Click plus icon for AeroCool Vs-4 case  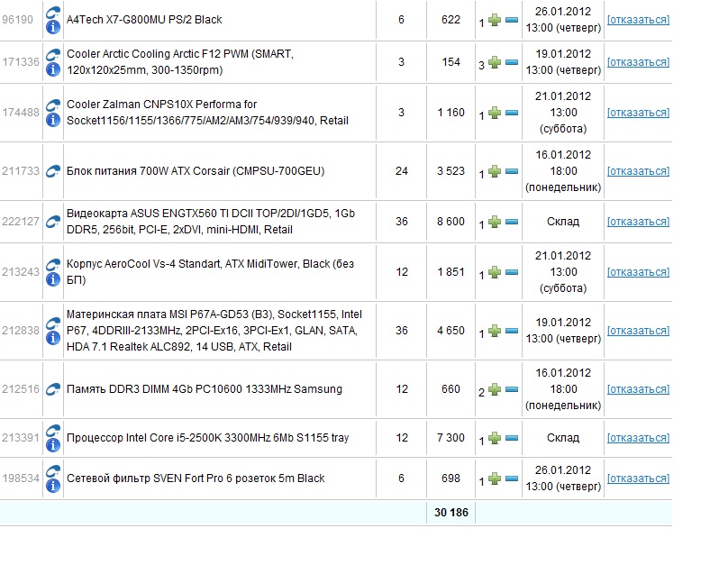coord(495,272)
